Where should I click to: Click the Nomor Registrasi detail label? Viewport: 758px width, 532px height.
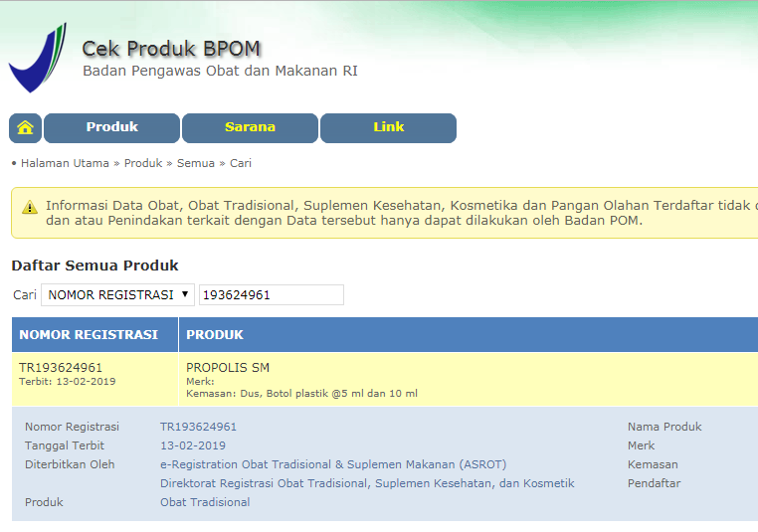[72, 427]
